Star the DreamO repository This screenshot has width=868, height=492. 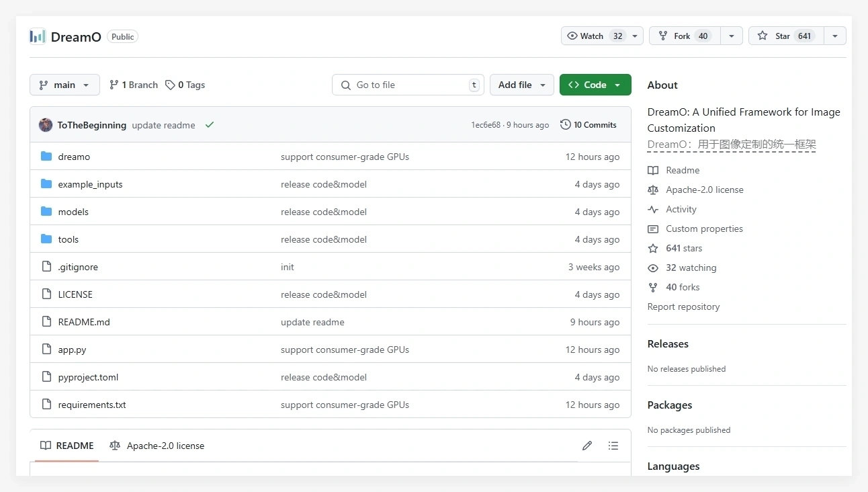pyautogui.click(x=783, y=36)
